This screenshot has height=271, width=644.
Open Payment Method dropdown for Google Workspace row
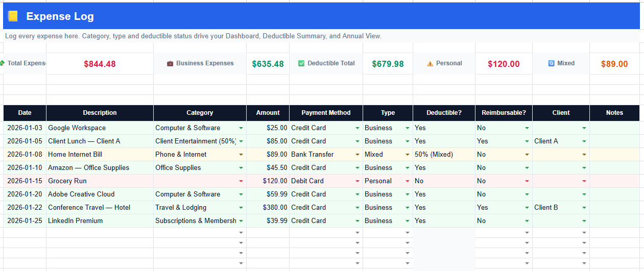(x=357, y=128)
